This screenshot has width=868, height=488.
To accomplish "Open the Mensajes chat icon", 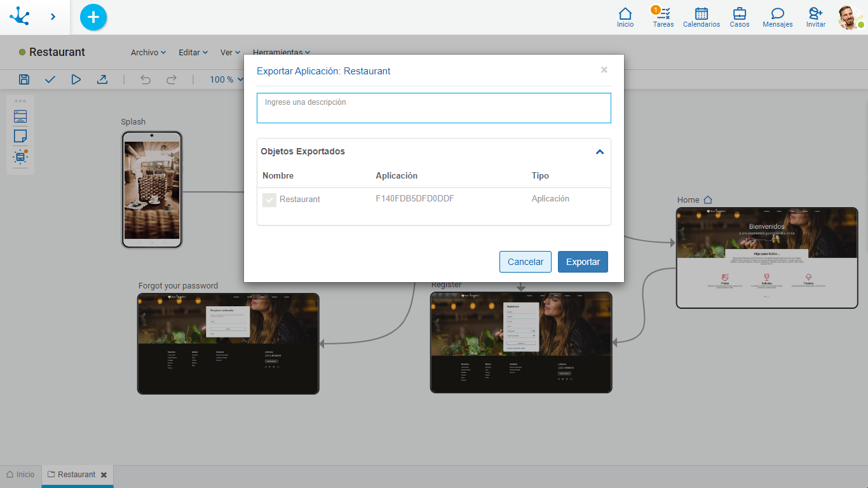I will click(x=777, y=17).
